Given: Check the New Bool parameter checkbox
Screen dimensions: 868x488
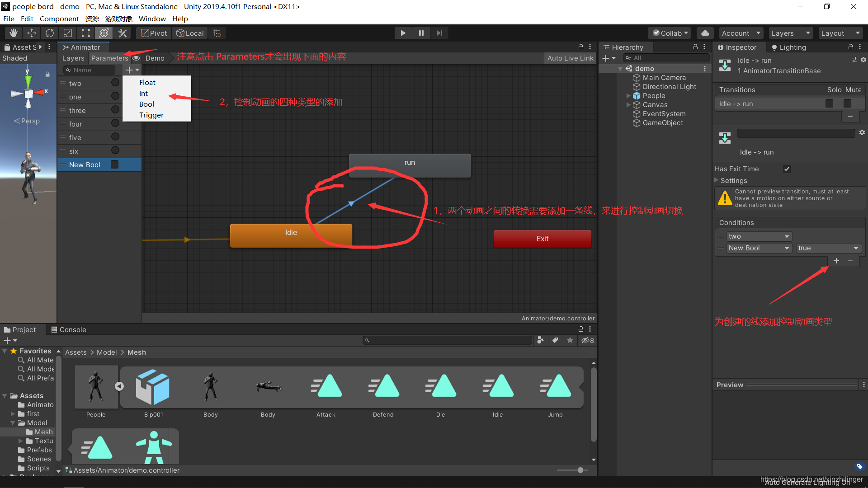Looking at the screenshot, I should pos(114,164).
